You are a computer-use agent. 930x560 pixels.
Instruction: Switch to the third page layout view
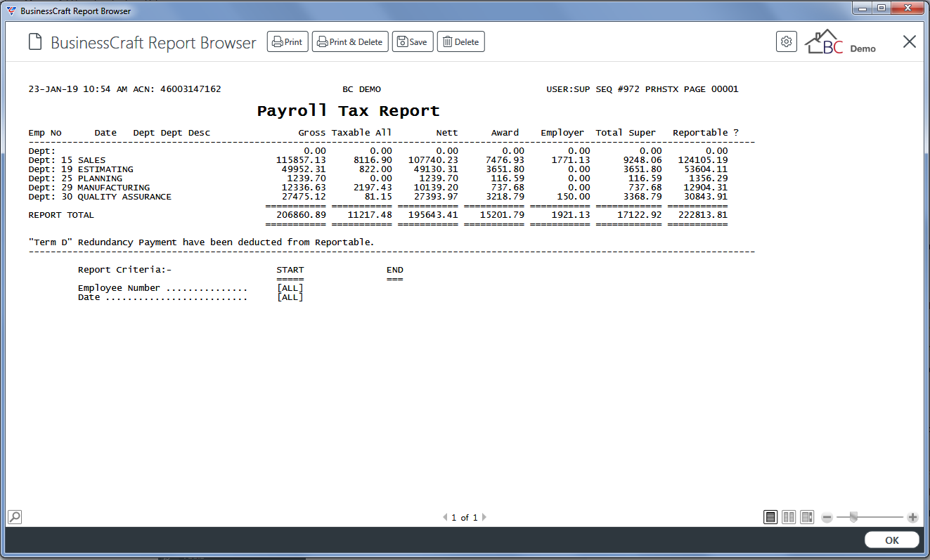(807, 517)
